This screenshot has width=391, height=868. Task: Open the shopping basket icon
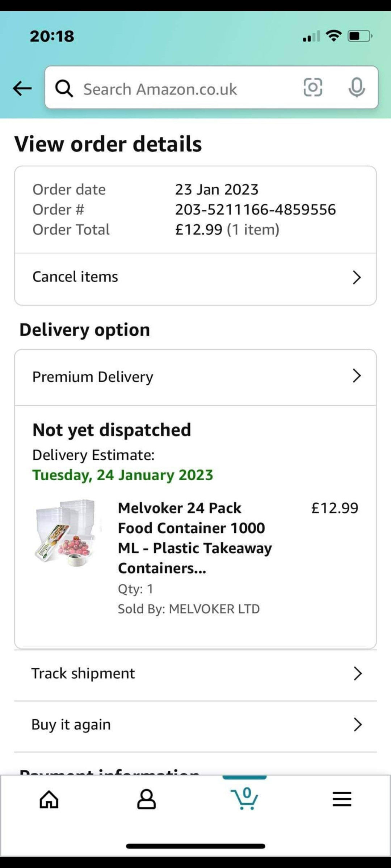click(244, 798)
